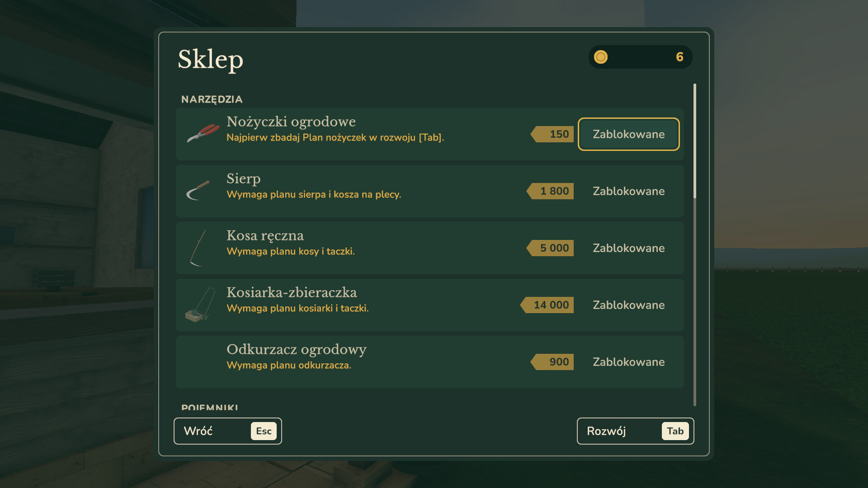868x488 pixels.
Task: Click the Kosiarka-zbieraczka mower icon
Action: pos(200,305)
